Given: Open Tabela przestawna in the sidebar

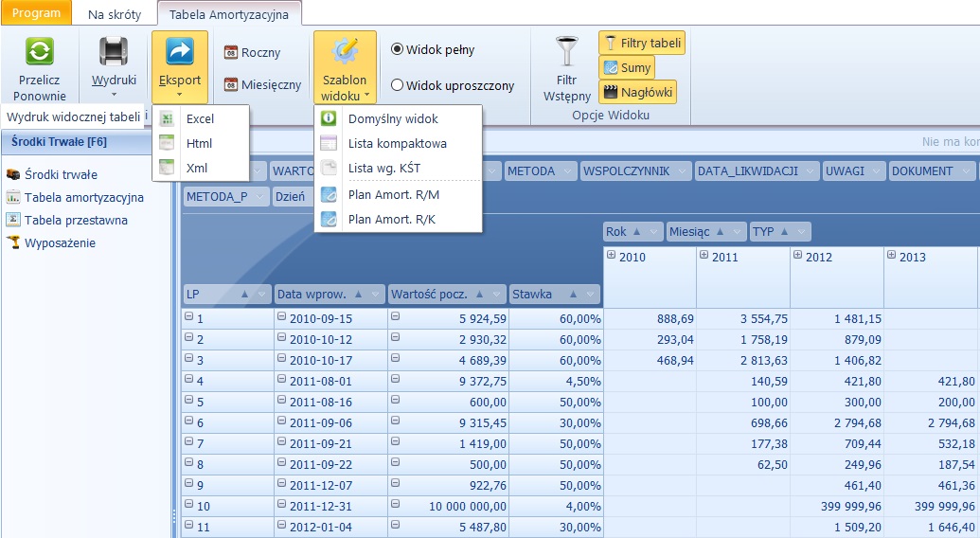Looking at the screenshot, I should pyautogui.click(x=75, y=220).
